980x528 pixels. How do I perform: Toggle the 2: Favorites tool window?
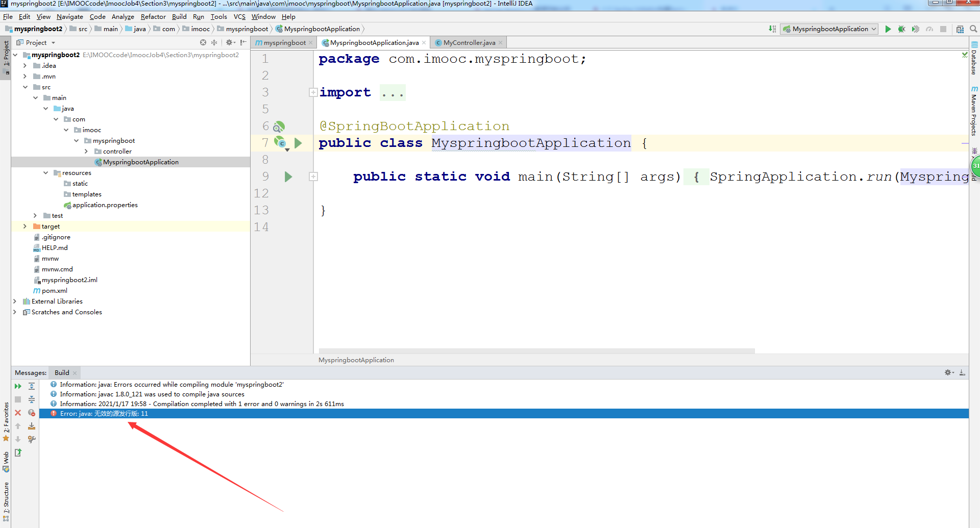pyautogui.click(x=6, y=421)
